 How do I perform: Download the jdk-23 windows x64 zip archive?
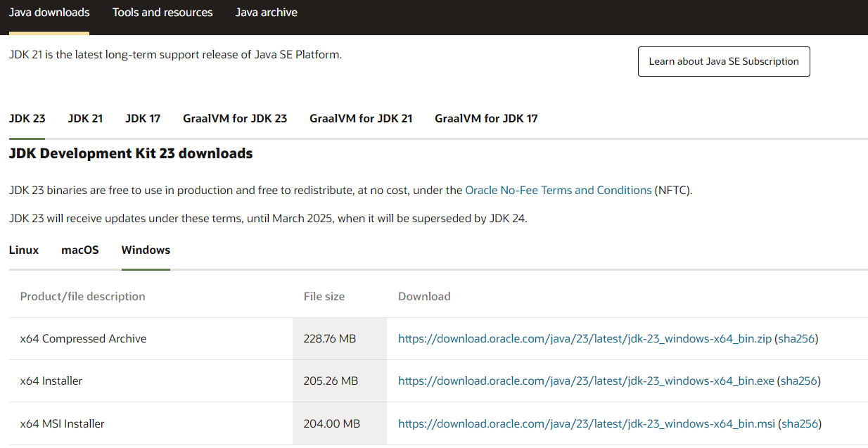point(585,339)
